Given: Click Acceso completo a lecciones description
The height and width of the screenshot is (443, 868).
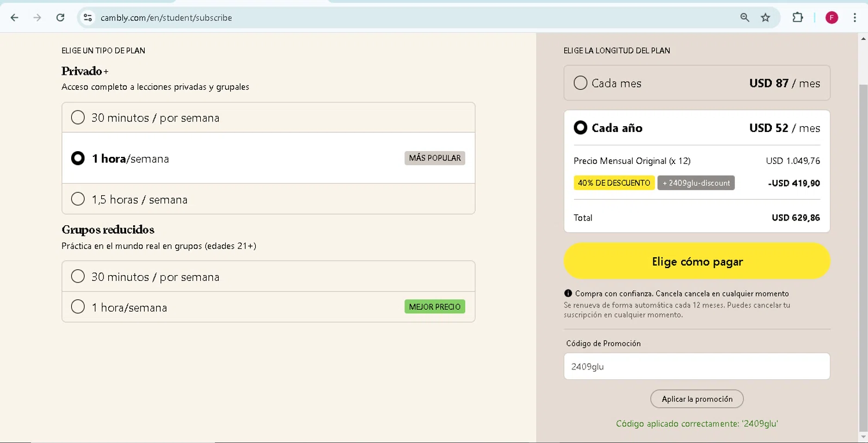Looking at the screenshot, I should click(x=155, y=87).
